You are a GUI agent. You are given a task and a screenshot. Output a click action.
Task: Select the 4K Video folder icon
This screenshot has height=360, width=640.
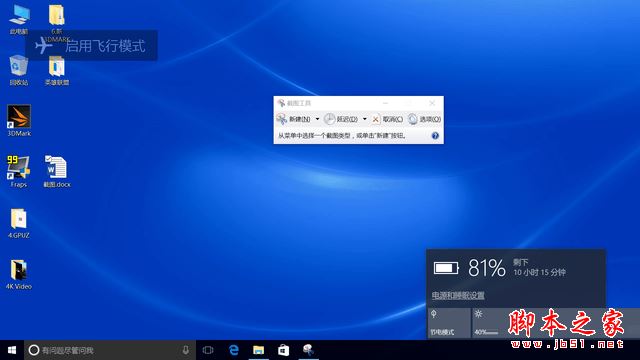pos(18,274)
